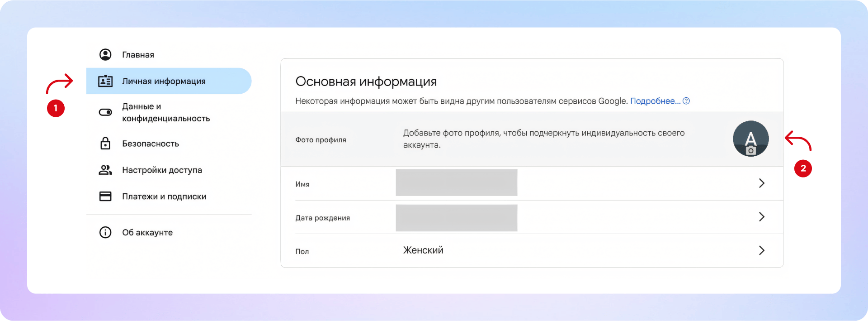Screen dimensions: 868x321
Task: Click the gray redacted Имя value field
Action: (456, 182)
